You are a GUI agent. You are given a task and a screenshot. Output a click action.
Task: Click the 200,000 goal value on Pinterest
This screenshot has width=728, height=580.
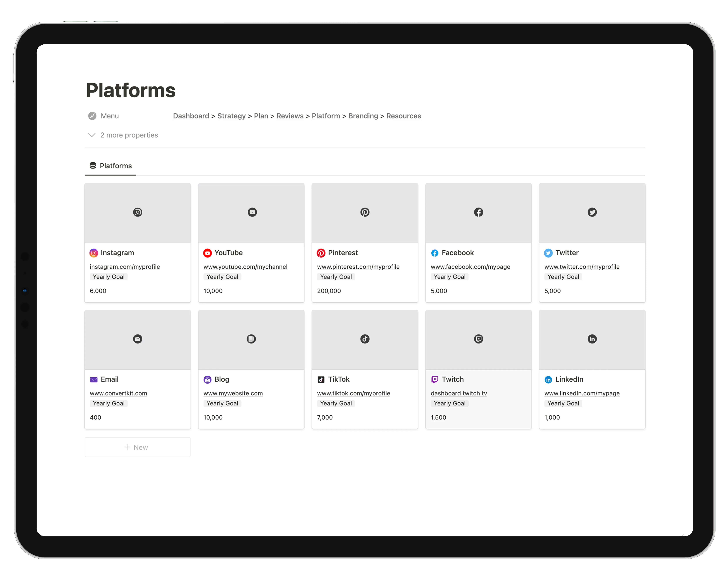coord(329,291)
